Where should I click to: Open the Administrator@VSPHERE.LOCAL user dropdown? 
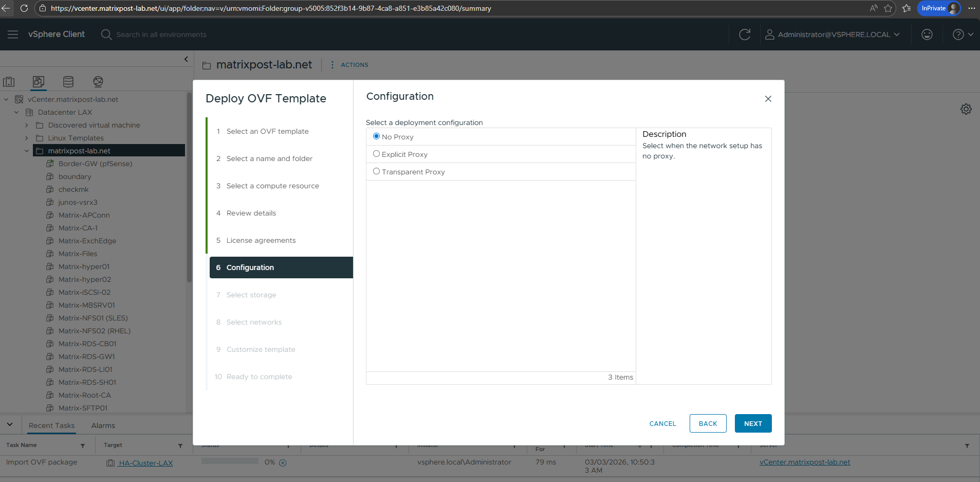833,34
